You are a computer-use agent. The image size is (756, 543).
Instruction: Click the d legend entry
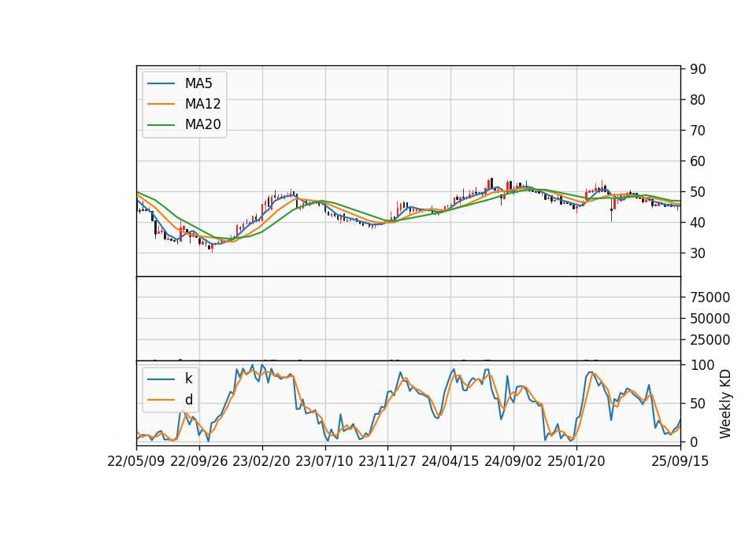point(170,400)
